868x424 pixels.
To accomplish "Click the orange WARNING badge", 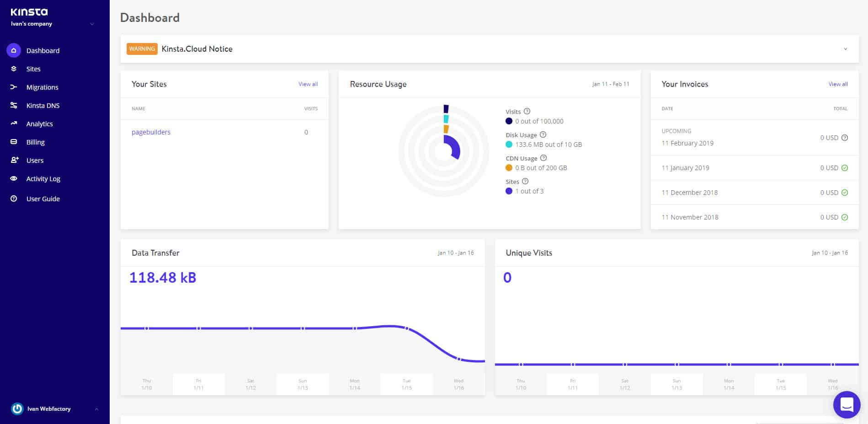I will [142, 49].
